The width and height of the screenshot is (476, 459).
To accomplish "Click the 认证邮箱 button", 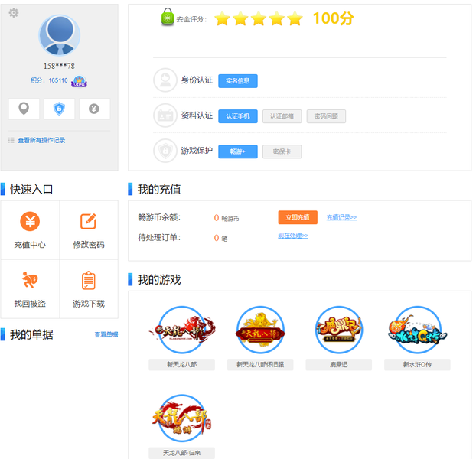I will click(282, 116).
